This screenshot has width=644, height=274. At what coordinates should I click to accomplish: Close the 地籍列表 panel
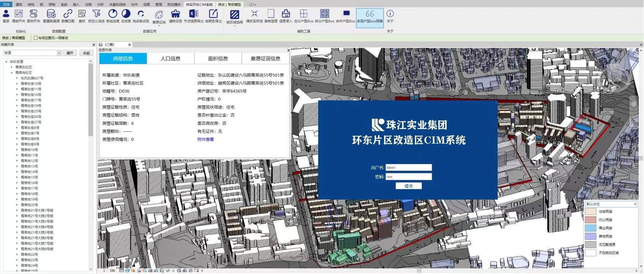[x=94, y=45]
